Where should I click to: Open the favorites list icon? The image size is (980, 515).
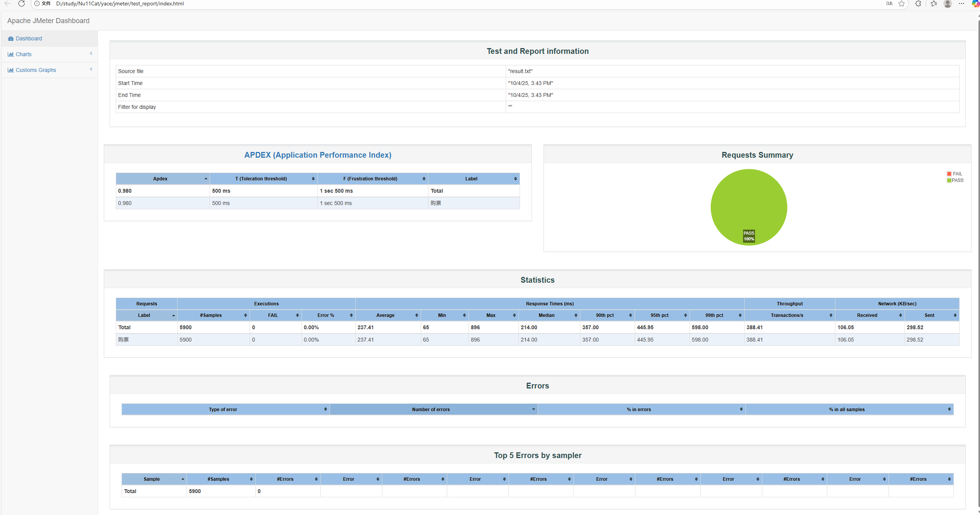pyautogui.click(x=934, y=3)
